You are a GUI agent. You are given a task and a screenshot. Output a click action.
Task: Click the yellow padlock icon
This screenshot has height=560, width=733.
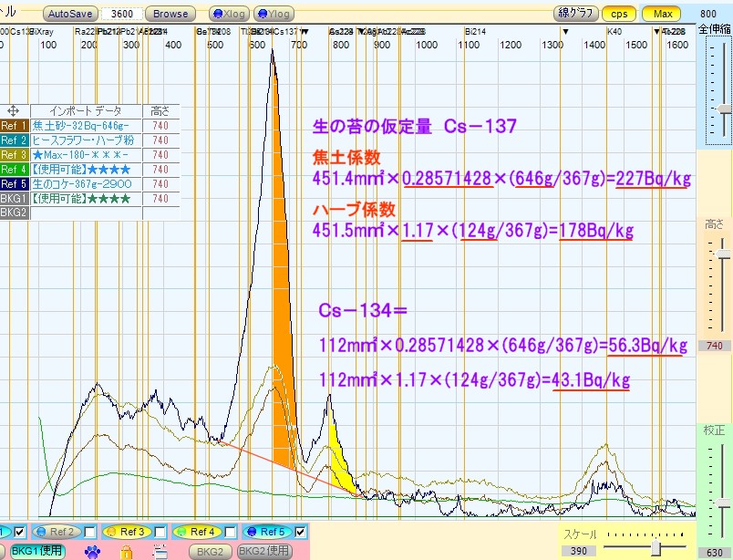pyautogui.click(x=126, y=552)
